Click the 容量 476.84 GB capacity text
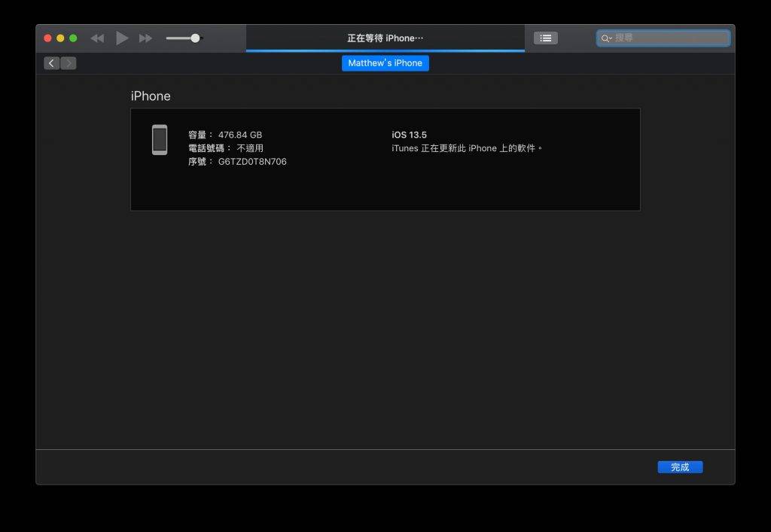 point(225,135)
